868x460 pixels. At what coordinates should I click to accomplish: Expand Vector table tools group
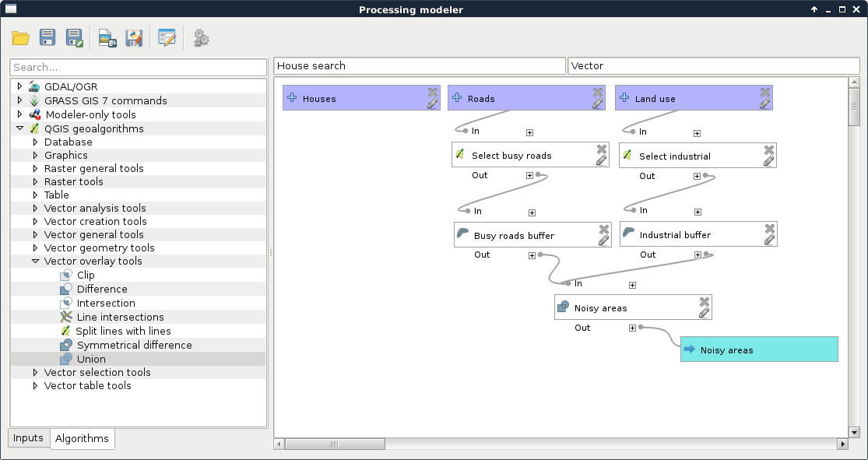point(36,385)
